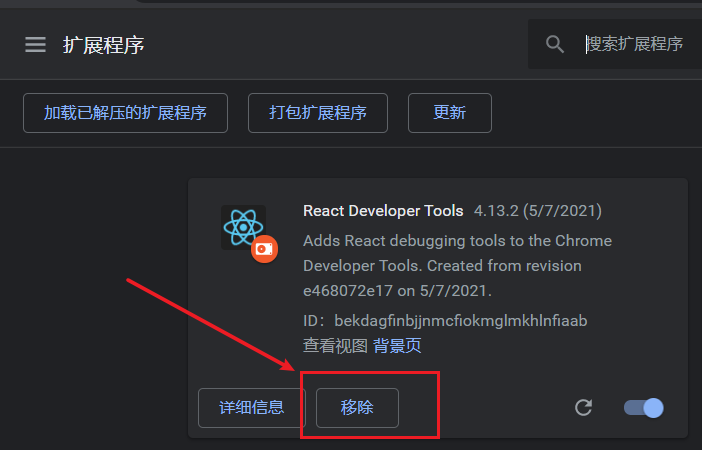
Task: Click 移除 to remove the extension
Action: (x=357, y=408)
